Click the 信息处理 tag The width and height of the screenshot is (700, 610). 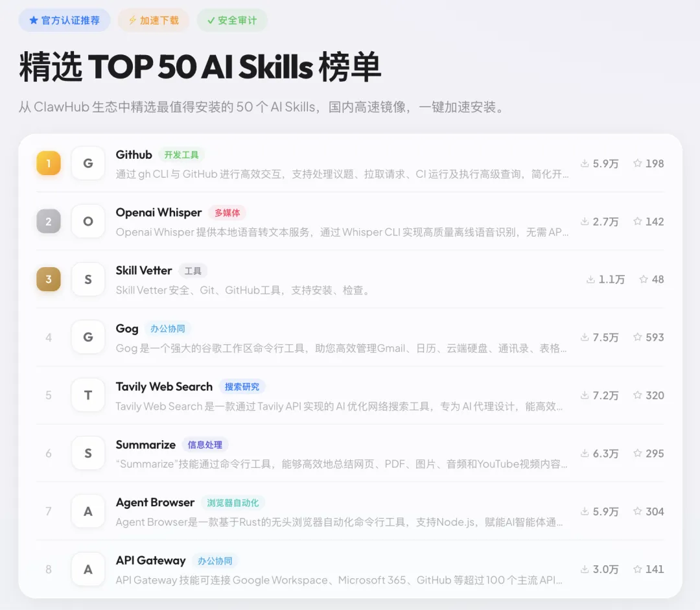coord(205,445)
